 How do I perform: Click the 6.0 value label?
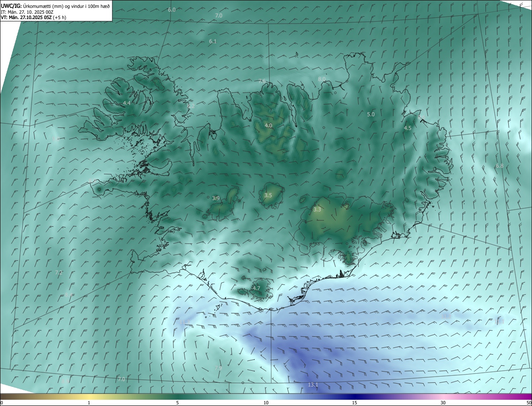tap(172, 10)
